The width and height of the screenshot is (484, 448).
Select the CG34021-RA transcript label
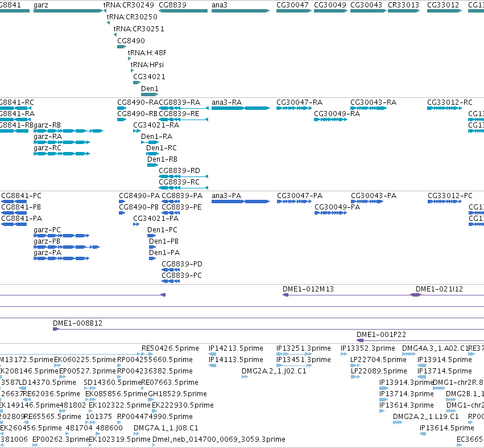156,125
